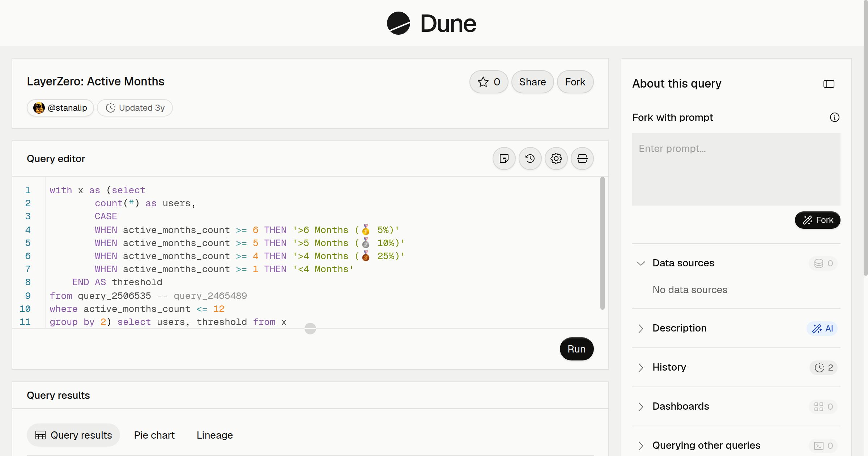Image resolution: width=868 pixels, height=456 pixels.
Task: Click the 'LayerZero: Active Months' title
Action: (x=95, y=81)
